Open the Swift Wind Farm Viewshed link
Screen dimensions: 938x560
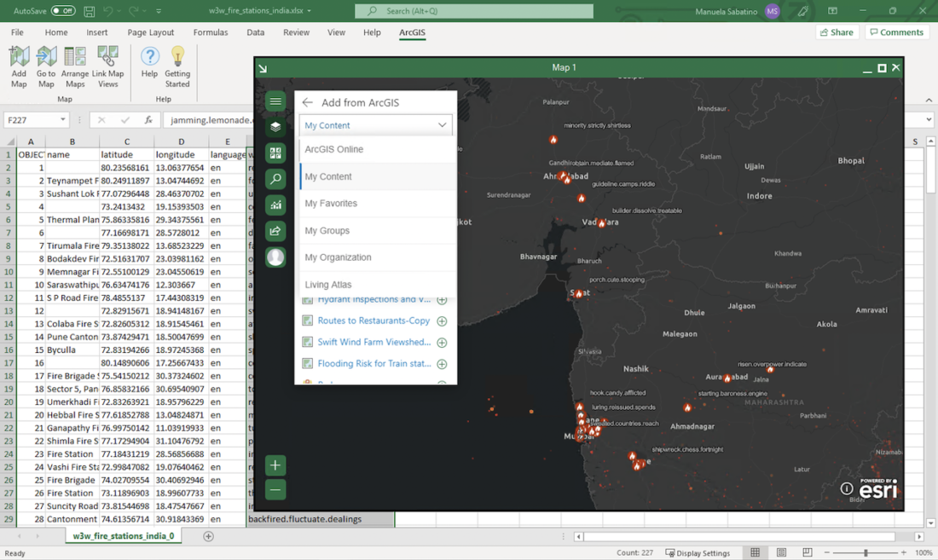tap(373, 343)
